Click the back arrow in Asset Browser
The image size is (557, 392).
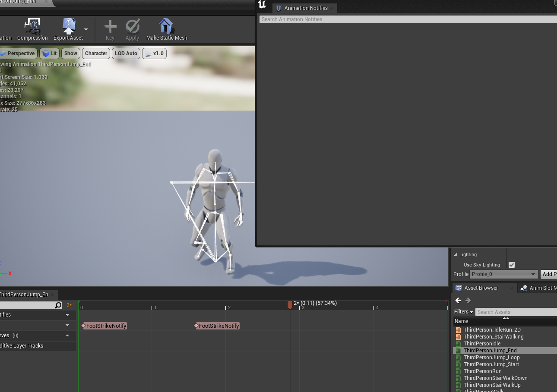tap(458, 301)
